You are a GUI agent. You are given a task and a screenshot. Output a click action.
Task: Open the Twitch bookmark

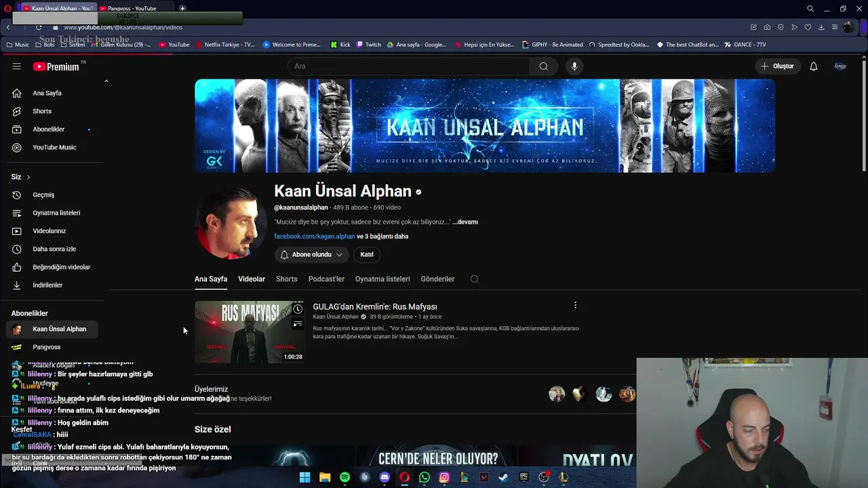point(368,45)
